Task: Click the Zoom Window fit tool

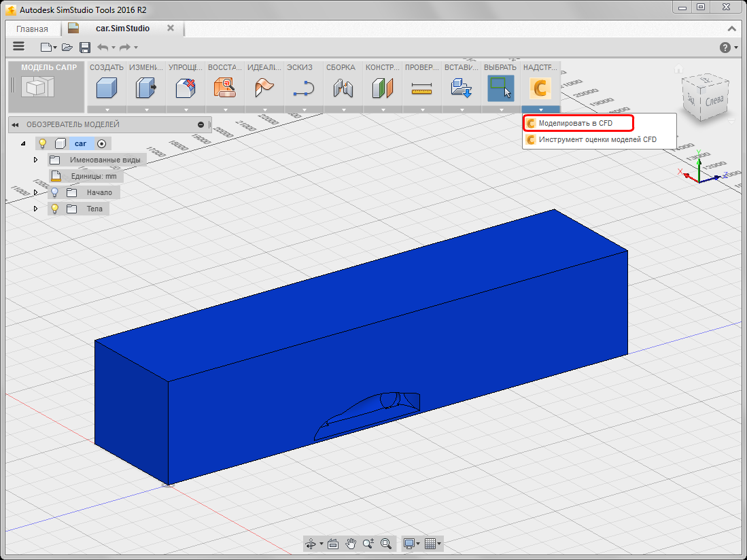Action: 386,543
